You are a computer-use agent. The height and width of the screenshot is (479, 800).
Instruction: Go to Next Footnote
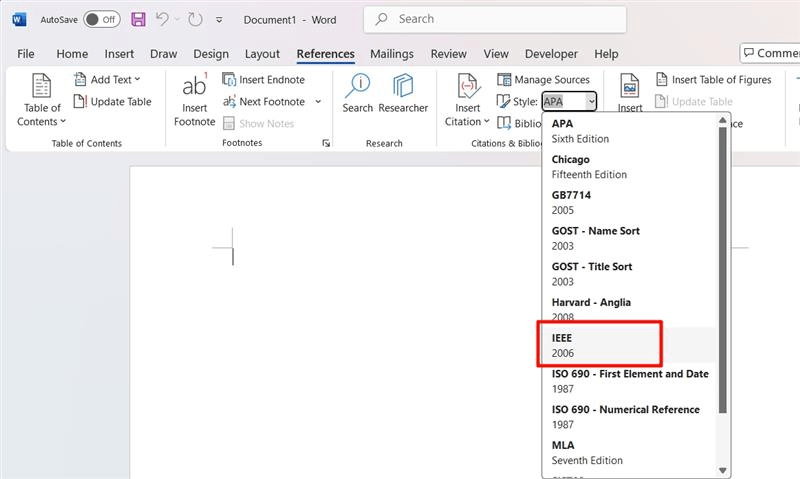coord(264,102)
